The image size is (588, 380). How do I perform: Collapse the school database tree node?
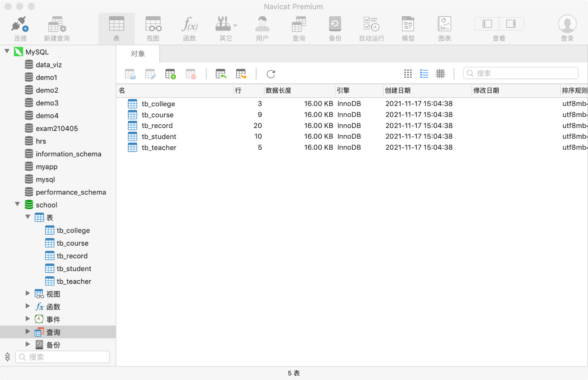pyautogui.click(x=17, y=204)
